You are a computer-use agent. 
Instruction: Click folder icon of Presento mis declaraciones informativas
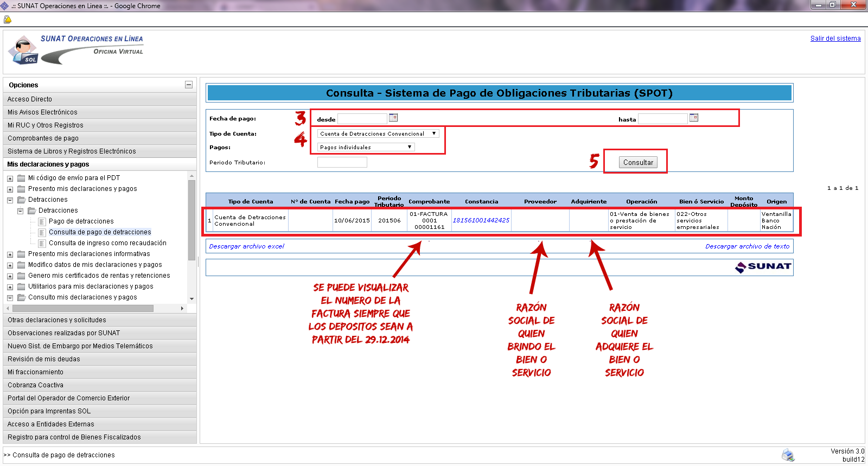click(21, 254)
